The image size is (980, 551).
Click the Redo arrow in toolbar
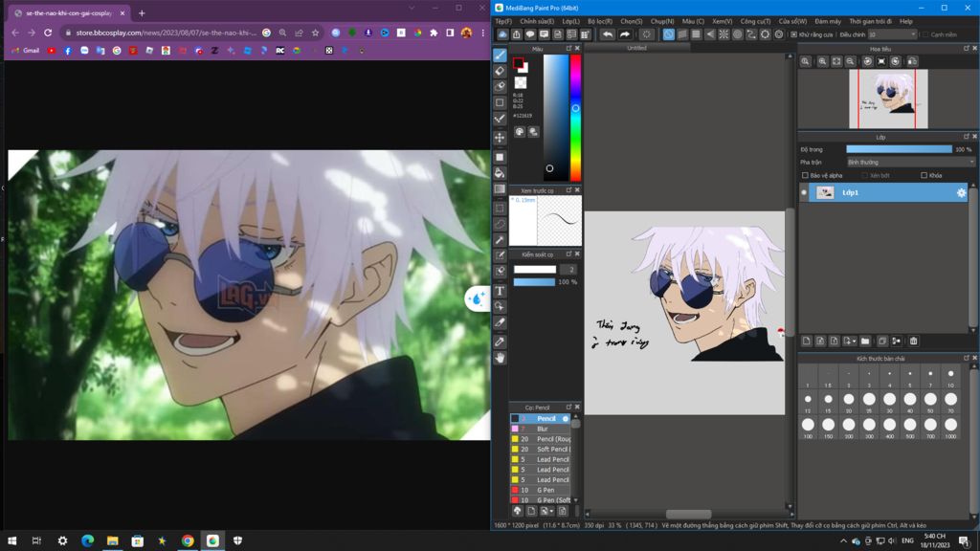pos(624,34)
